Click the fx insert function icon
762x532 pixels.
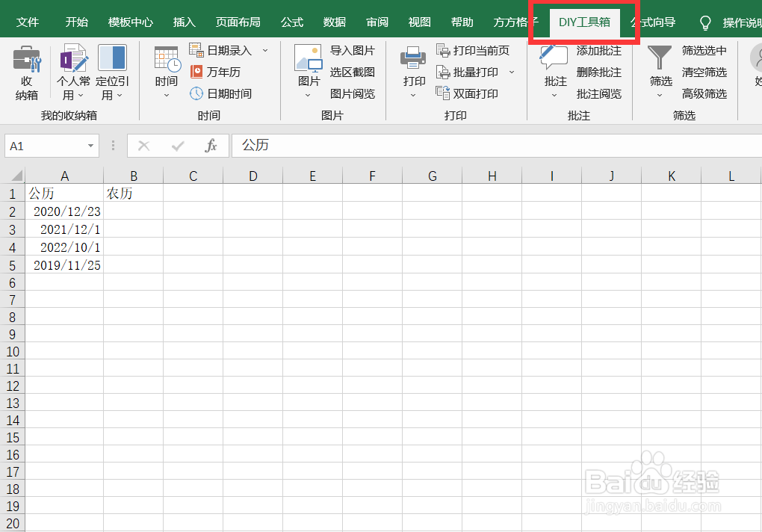pyautogui.click(x=211, y=145)
